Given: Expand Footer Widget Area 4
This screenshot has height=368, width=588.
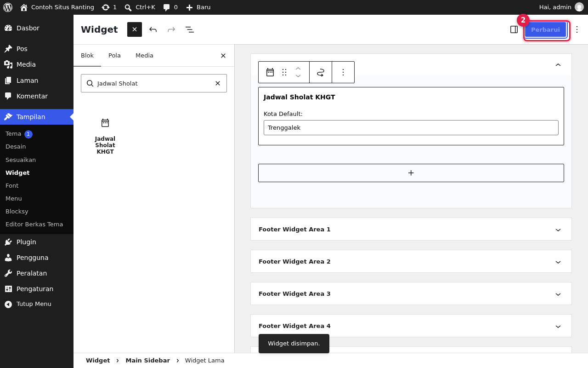Looking at the screenshot, I should pos(411,326).
